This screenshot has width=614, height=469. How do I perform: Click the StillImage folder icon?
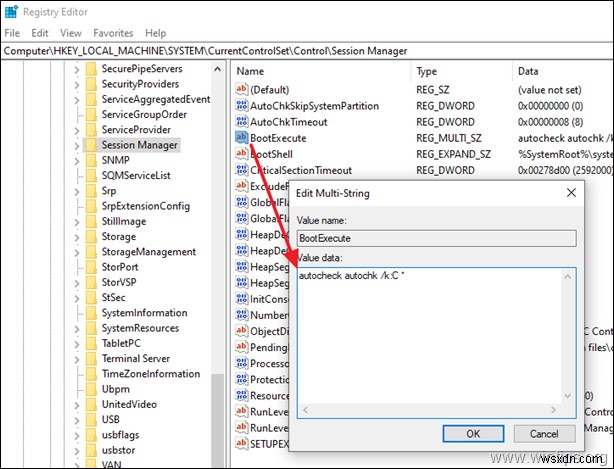[91, 222]
